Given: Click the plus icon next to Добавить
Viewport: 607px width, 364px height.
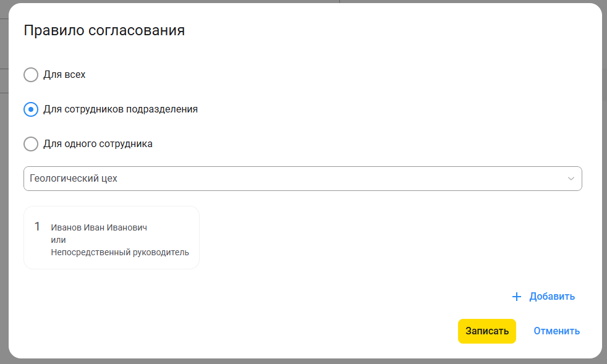Looking at the screenshot, I should point(517,297).
